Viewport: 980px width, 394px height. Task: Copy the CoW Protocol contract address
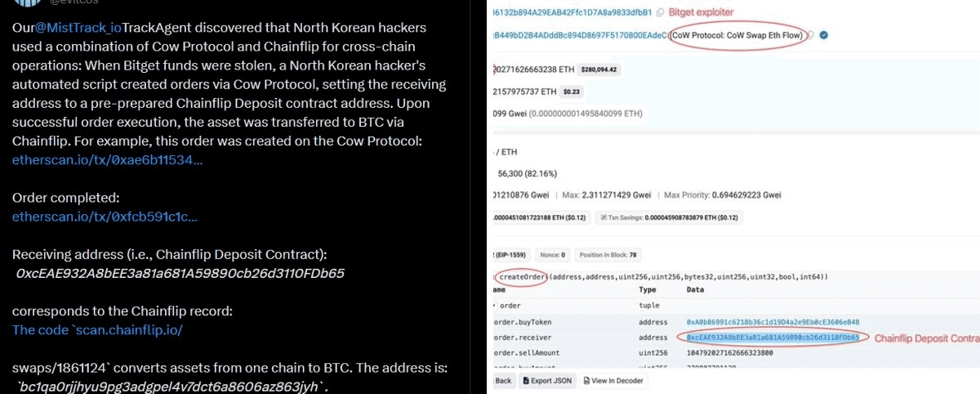coord(813,34)
